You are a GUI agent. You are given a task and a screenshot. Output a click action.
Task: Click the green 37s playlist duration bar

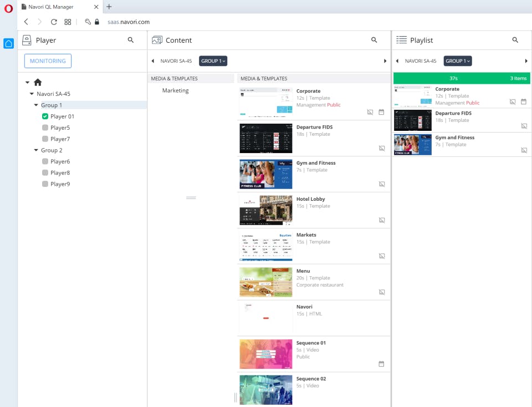tap(462, 78)
